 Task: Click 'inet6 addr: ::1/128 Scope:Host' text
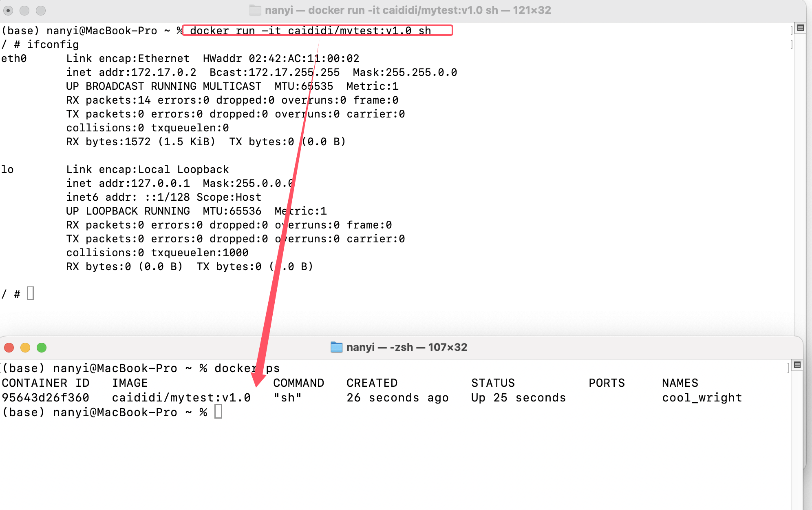(x=164, y=197)
